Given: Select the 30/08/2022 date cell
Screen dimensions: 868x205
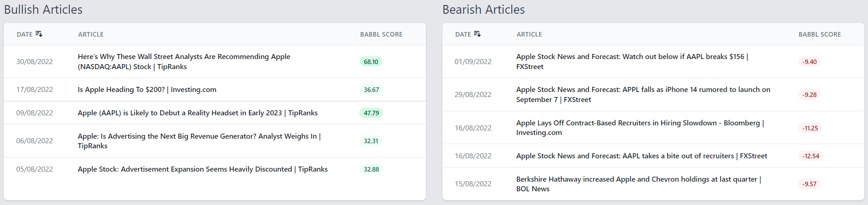Looking at the screenshot, I should tap(34, 62).
